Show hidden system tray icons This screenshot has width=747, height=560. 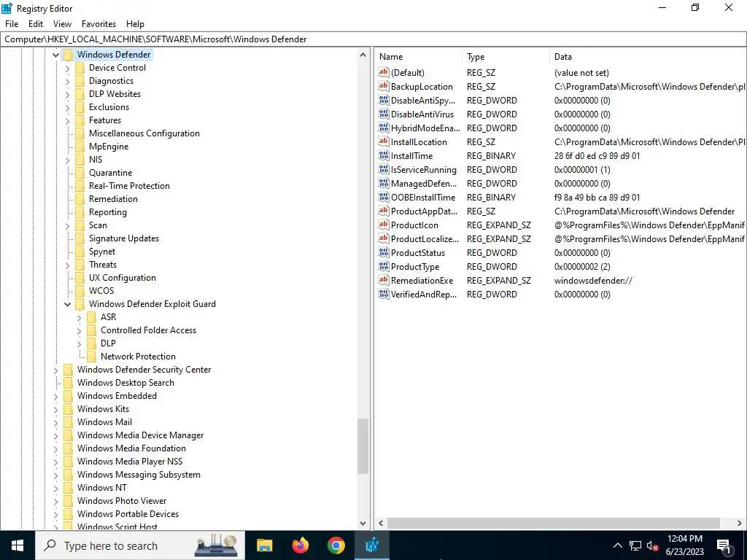click(x=617, y=545)
